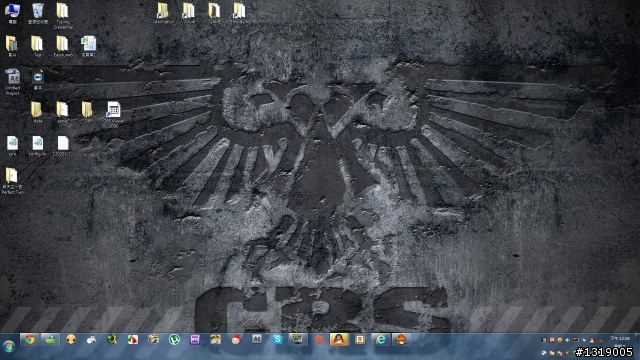Image resolution: width=640 pixels, height=360 pixels.
Task: Select the config.inc file
Action: pos(38,146)
